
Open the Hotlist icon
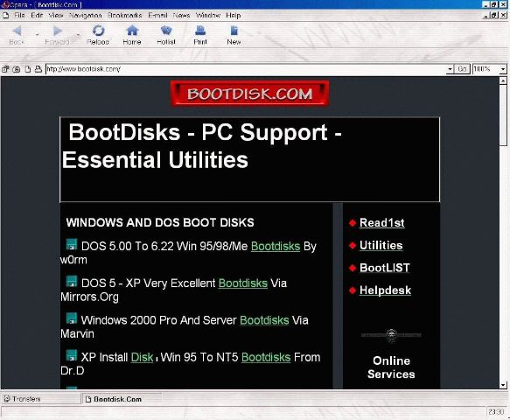(x=166, y=31)
